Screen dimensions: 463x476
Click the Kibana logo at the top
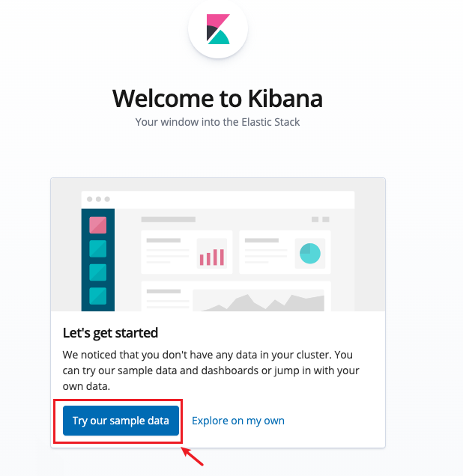coord(218,29)
